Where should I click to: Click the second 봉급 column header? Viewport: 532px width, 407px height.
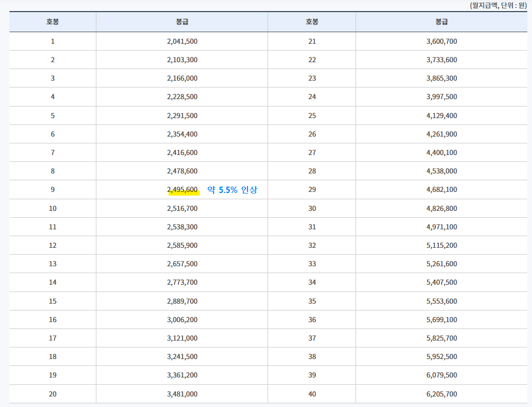pos(441,22)
